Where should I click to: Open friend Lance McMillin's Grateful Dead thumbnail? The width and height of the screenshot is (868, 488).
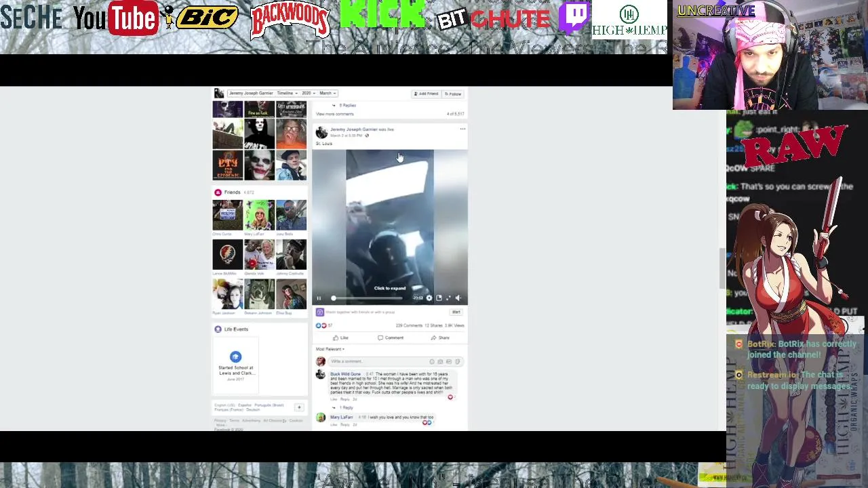click(x=228, y=255)
